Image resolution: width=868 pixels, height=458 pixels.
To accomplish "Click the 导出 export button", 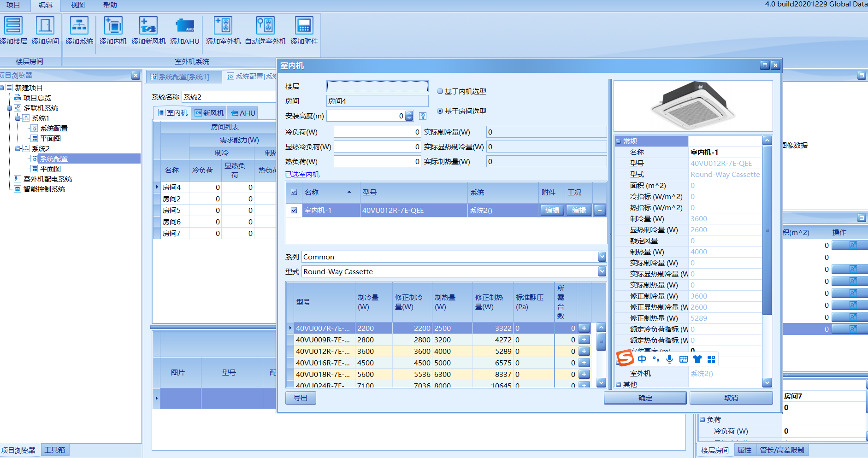I will [301, 398].
